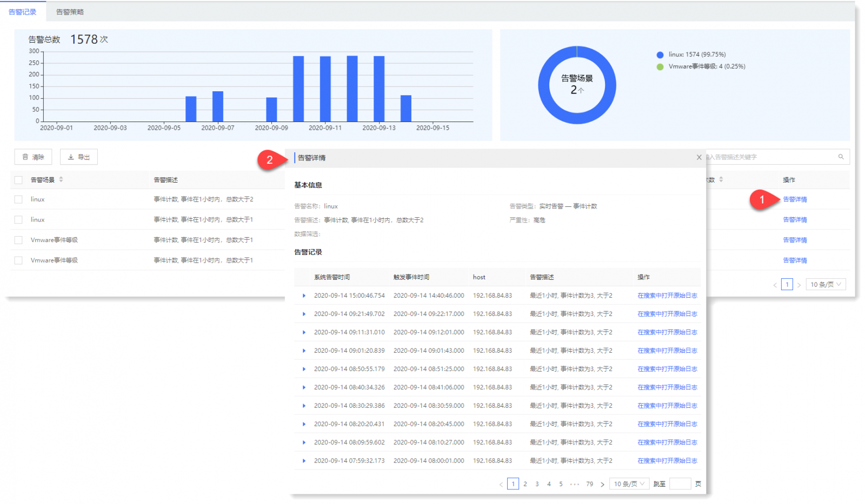Click next page arrow in main table
Screen dimensions: 865x504
[x=799, y=285]
